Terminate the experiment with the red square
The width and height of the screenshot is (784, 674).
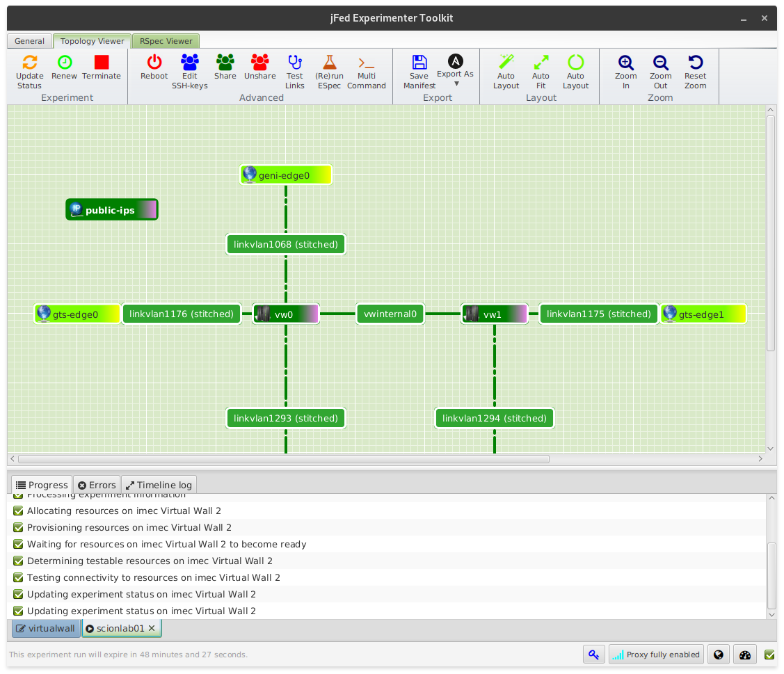(102, 63)
